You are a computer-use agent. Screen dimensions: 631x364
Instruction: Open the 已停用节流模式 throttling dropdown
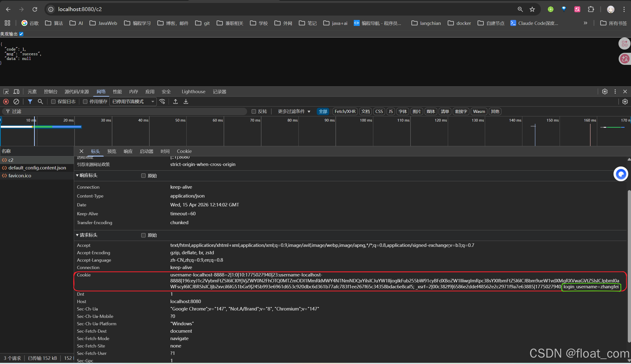coord(133,102)
